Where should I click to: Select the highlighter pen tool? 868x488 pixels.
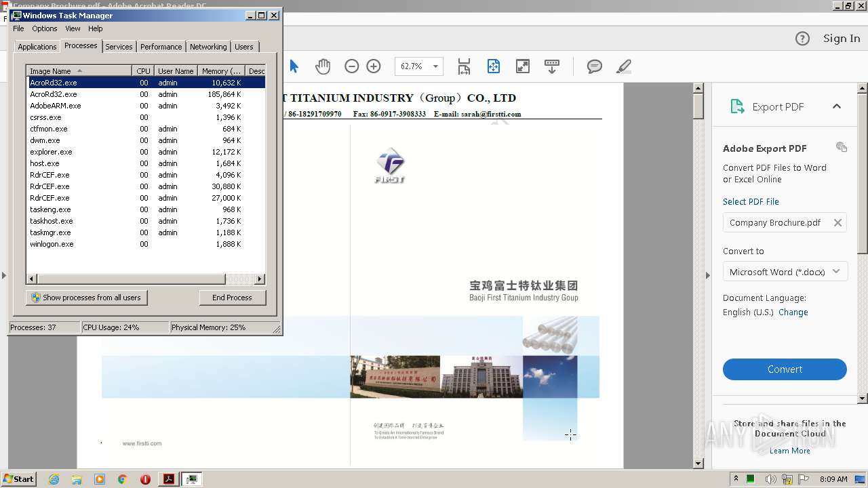624,66
